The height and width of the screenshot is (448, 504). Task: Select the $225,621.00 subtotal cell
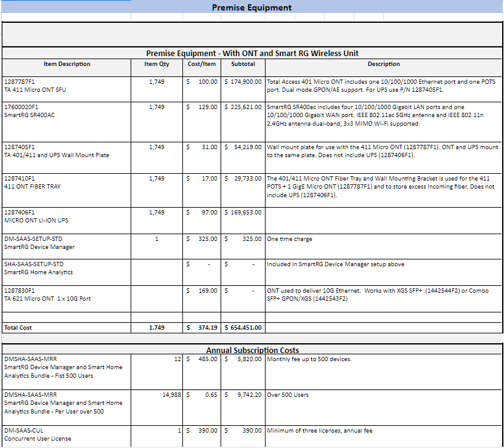tap(243, 122)
